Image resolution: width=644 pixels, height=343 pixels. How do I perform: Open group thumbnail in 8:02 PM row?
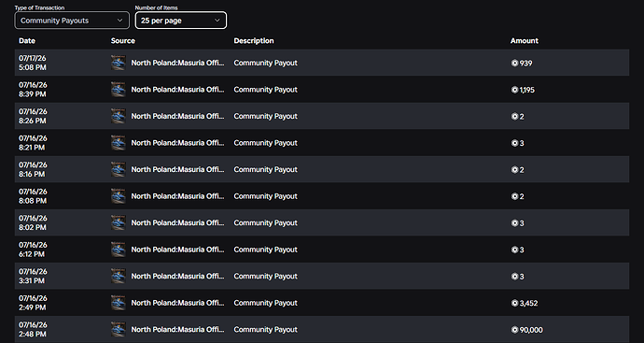119,222
